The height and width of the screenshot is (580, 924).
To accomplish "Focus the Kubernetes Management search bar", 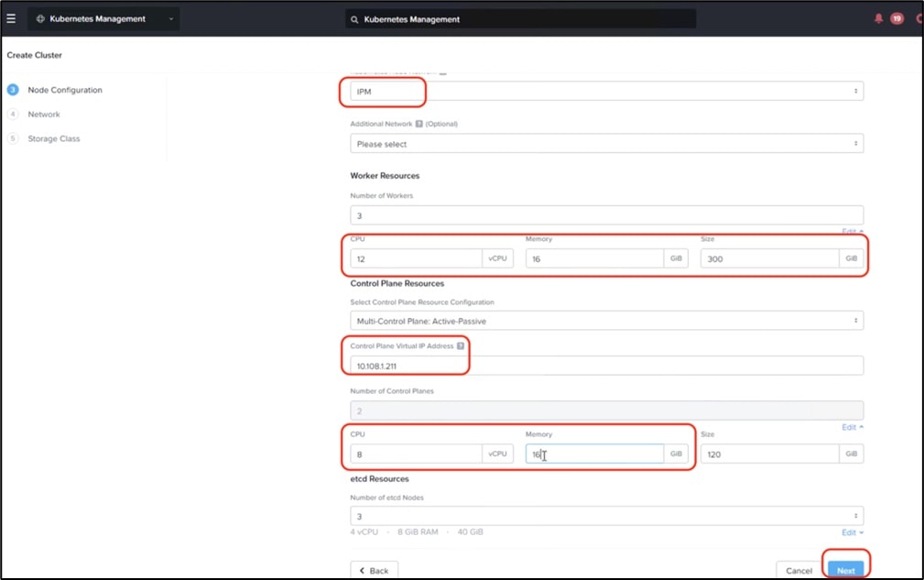I will click(x=520, y=19).
